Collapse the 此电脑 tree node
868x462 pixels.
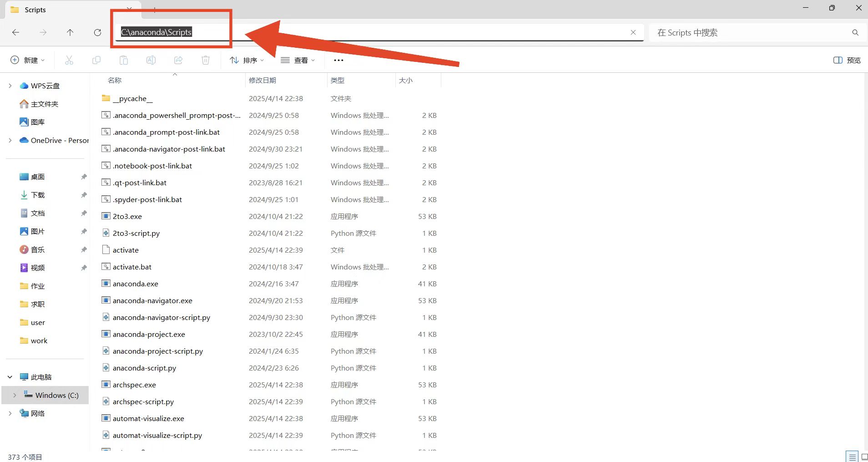[x=10, y=377]
